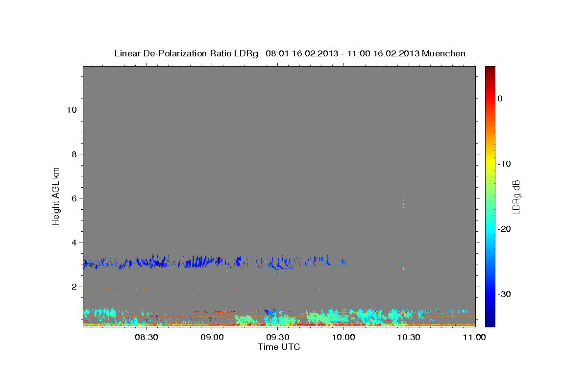Click the 'LDRg dB' colorbar label

coord(516,196)
